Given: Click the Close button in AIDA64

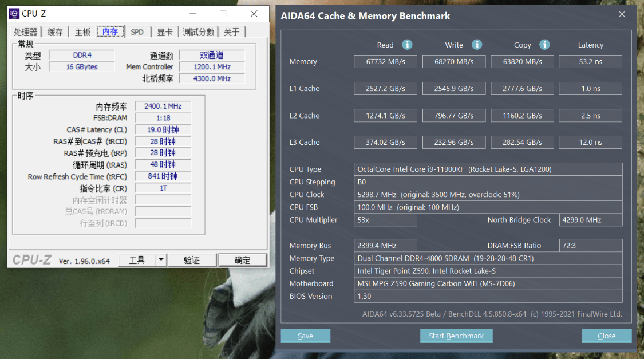Looking at the screenshot, I should click(607, 336).
